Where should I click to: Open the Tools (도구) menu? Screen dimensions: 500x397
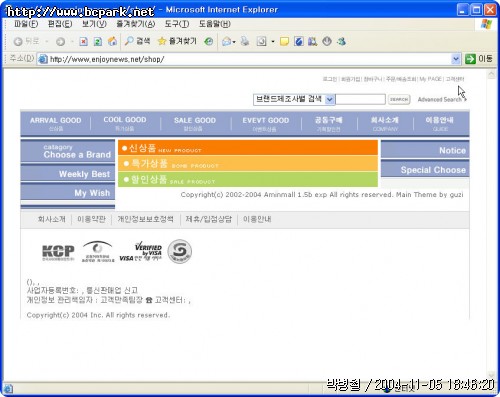pyautogui.click(x=177, y=24)
